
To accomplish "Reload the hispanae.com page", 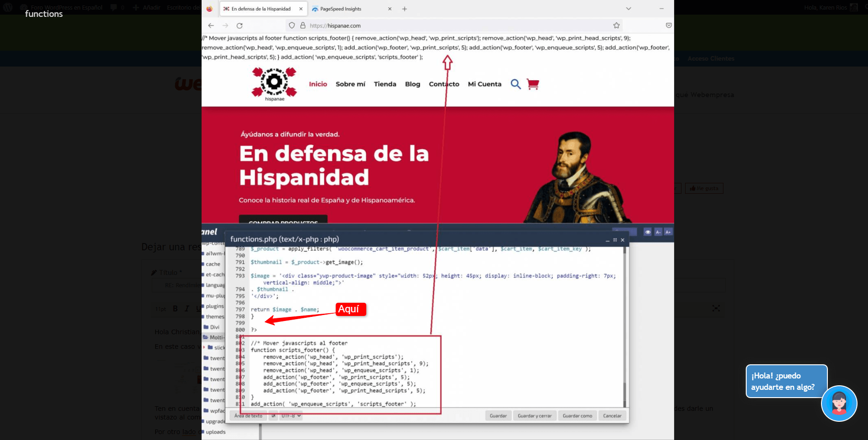I will [239, 26].
